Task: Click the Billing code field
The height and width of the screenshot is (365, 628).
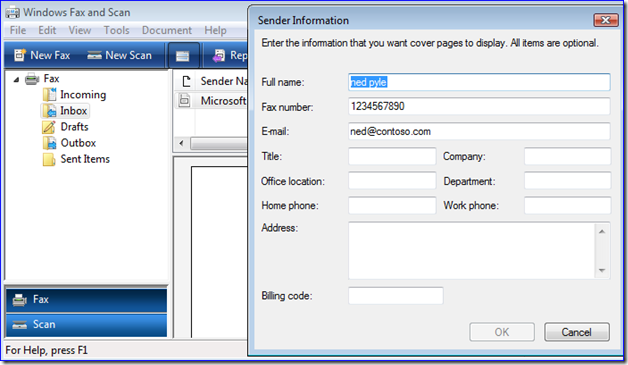Action: [396, 296]
